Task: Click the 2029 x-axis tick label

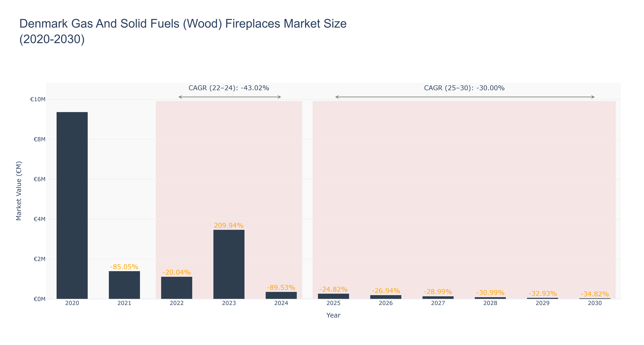Action: (542, 303)
